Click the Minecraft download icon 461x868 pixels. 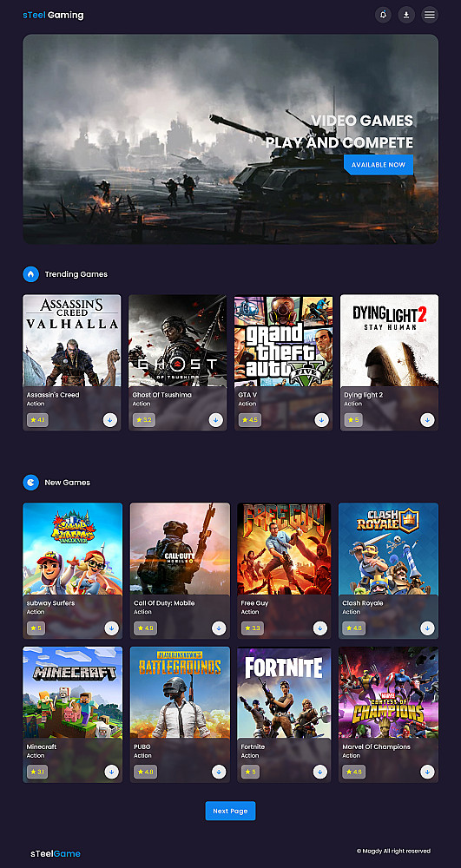111,772
